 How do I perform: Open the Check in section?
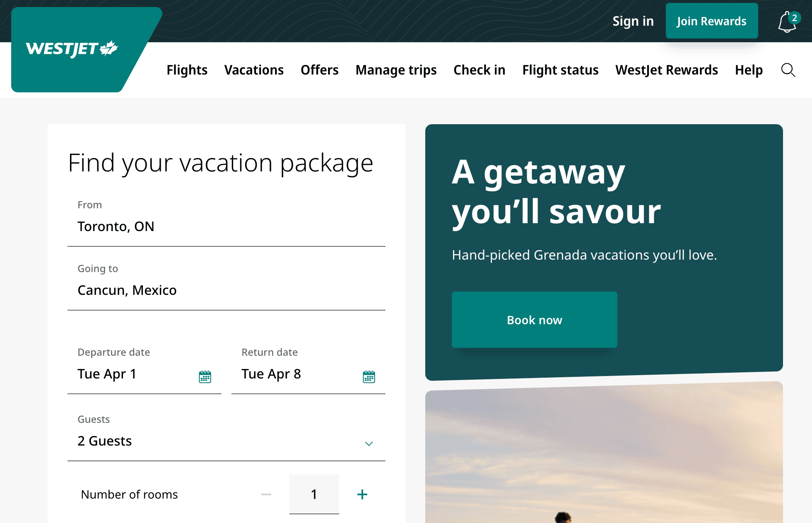tap(479, 70)
